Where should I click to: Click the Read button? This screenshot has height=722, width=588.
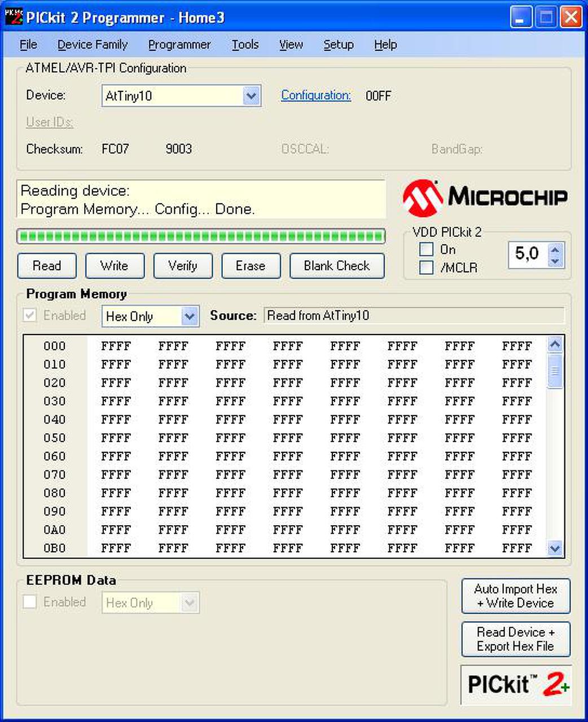[x=47, y=266]
